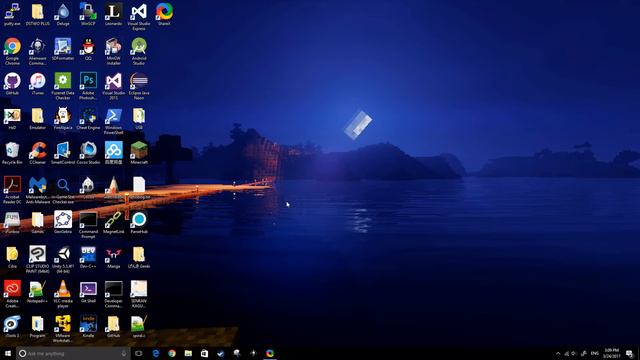Select the Malwarebytes Anti-Malware shortcut

point(38,190)
